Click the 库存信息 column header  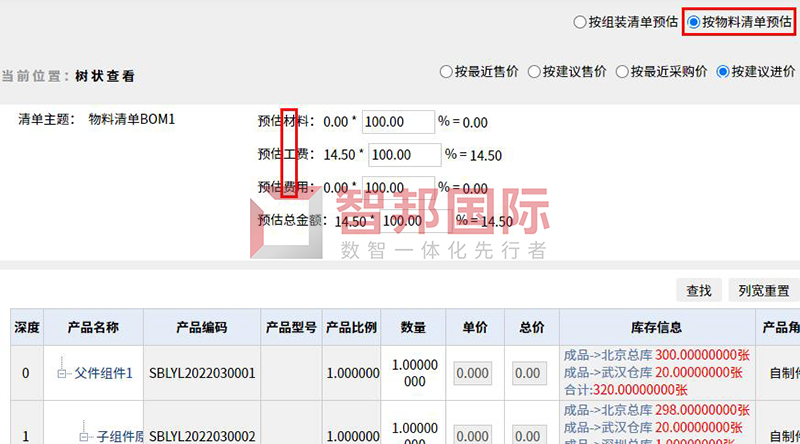tap(657, 328)
